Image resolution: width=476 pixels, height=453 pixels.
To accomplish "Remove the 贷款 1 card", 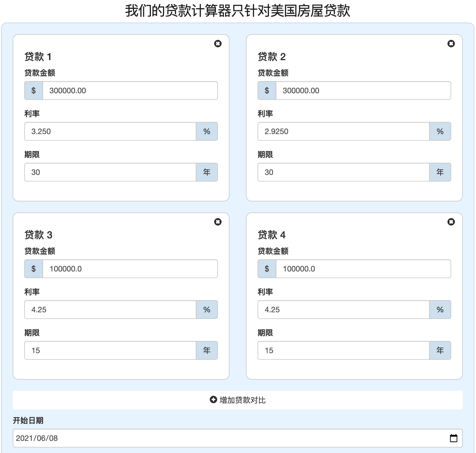I will tap(218, 44).
